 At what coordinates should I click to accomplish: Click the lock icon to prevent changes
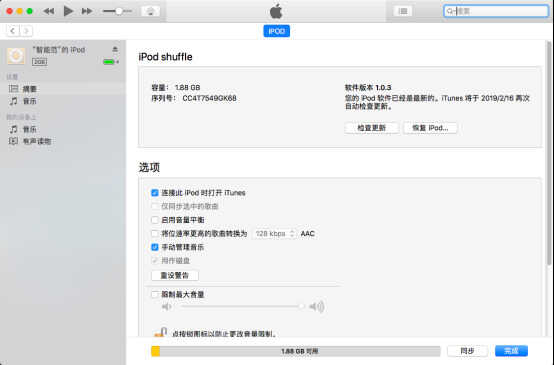[161, 332]
